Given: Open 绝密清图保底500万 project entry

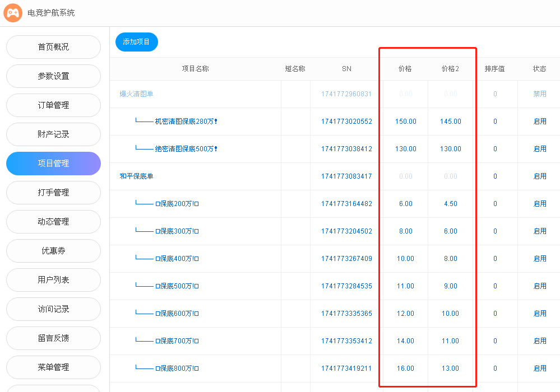Looking at the screenshot, I should 186,149.
